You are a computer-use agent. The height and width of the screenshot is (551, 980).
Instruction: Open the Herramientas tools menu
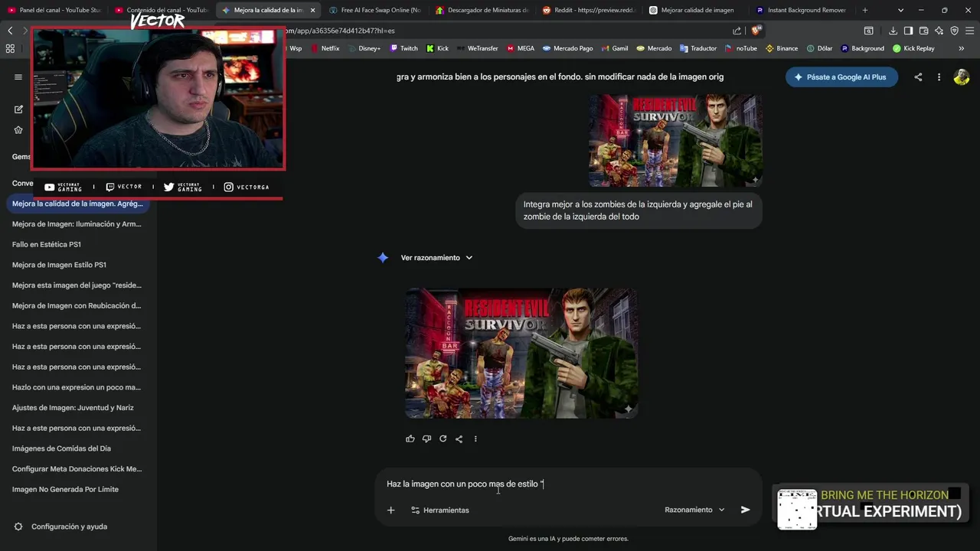pos(440,510)
